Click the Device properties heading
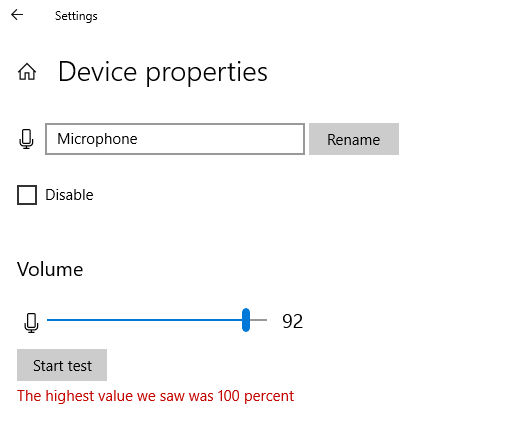Image resolution: width=518 pixels, height=434 pixels. (x=163, y=72)
